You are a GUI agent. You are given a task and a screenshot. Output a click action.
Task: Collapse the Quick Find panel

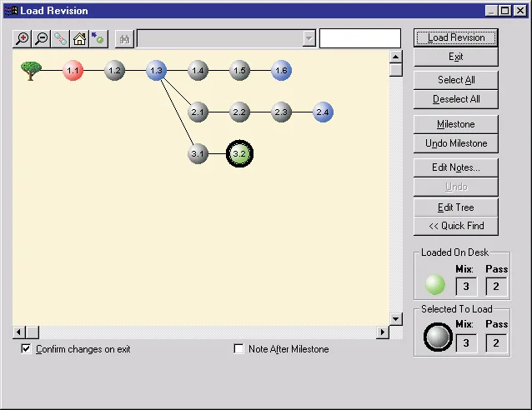point(456,226)
